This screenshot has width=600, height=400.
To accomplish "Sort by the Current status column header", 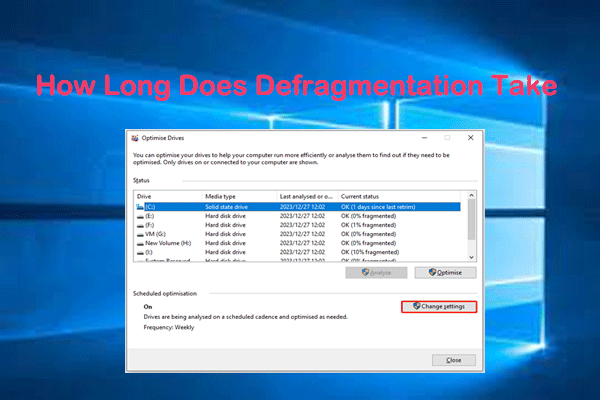I will (x=362, y=197).
